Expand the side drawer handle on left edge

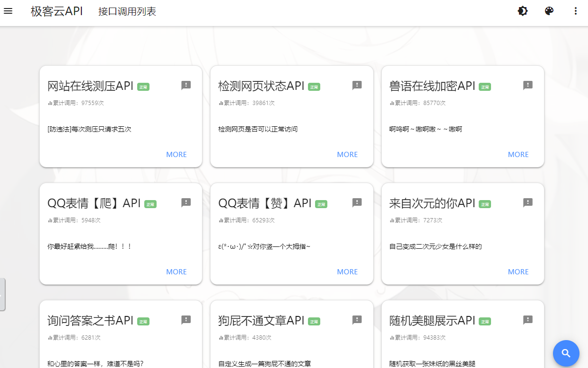tap(2, 295)
